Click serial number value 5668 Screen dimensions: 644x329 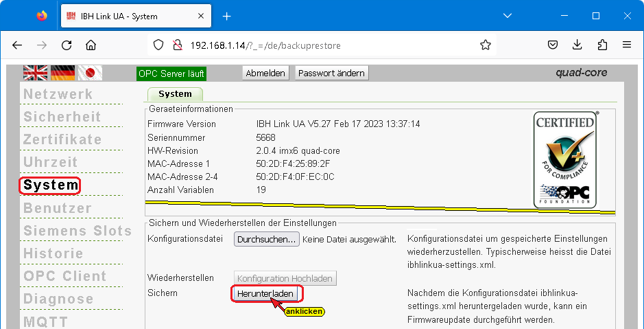(265, 137)
